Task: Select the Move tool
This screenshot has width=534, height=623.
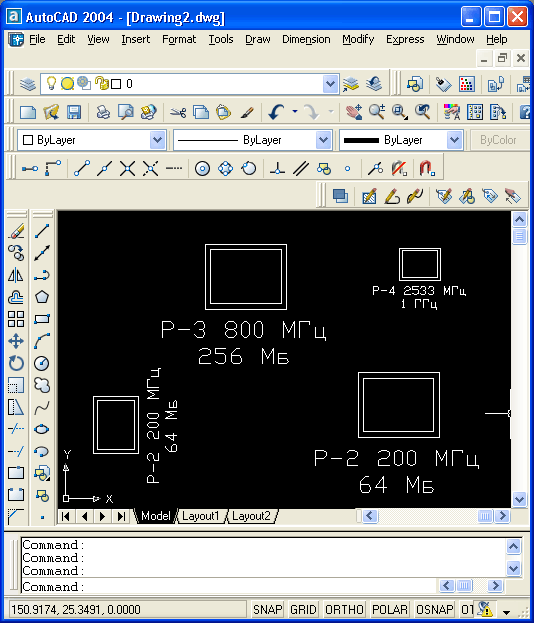Action: 16,341
